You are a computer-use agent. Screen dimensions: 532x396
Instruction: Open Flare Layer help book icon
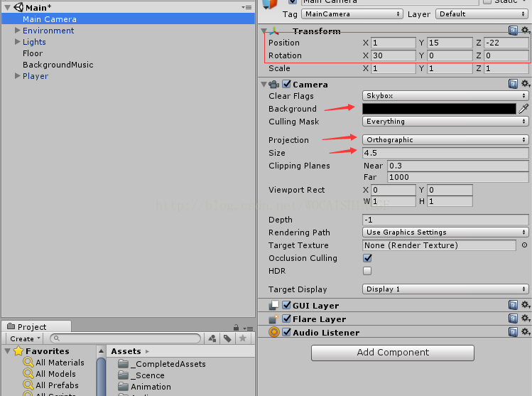click(513, 319)
